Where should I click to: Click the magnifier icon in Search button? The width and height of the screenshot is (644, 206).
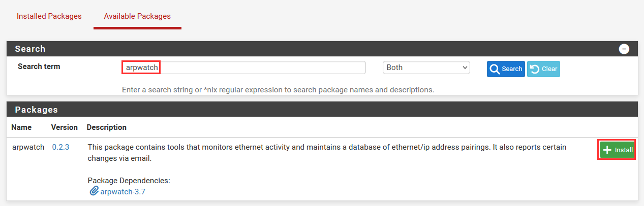pos(495,69)
